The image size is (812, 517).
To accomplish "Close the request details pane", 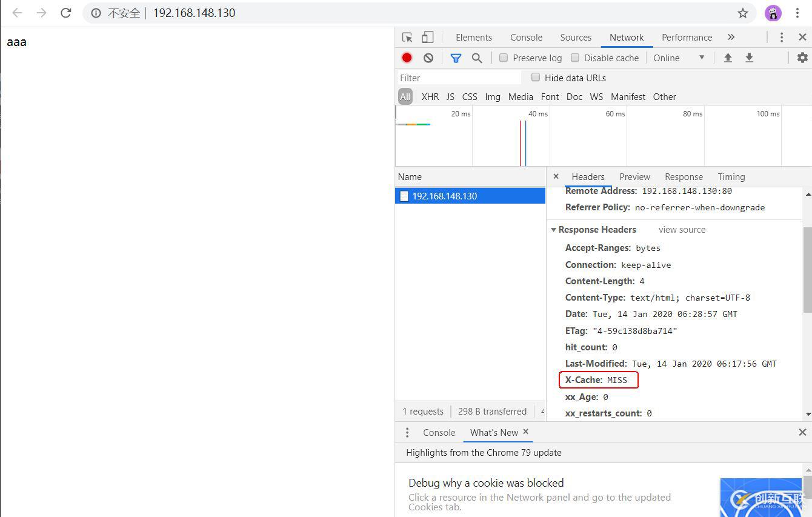I will (556, 176).
